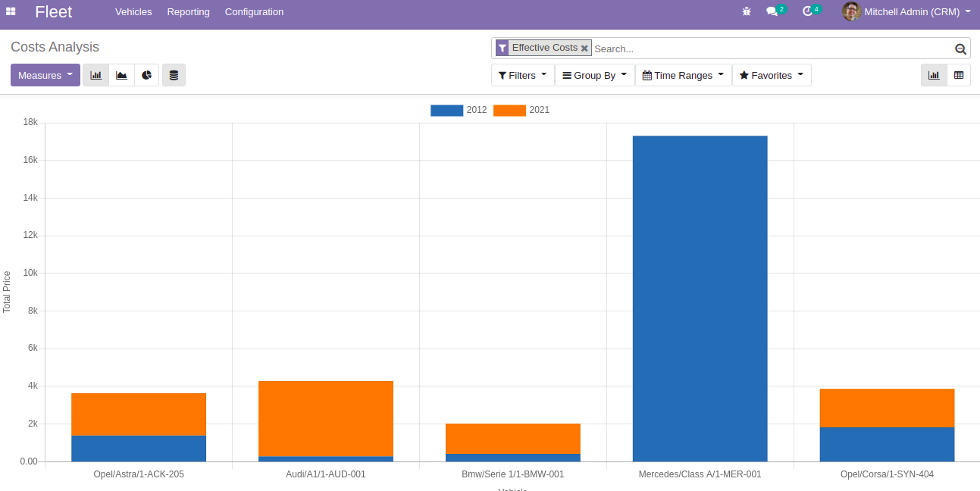Open the debug bug icon
The height and width of the screenshot is (491, 980).
[x=747, y=11]
